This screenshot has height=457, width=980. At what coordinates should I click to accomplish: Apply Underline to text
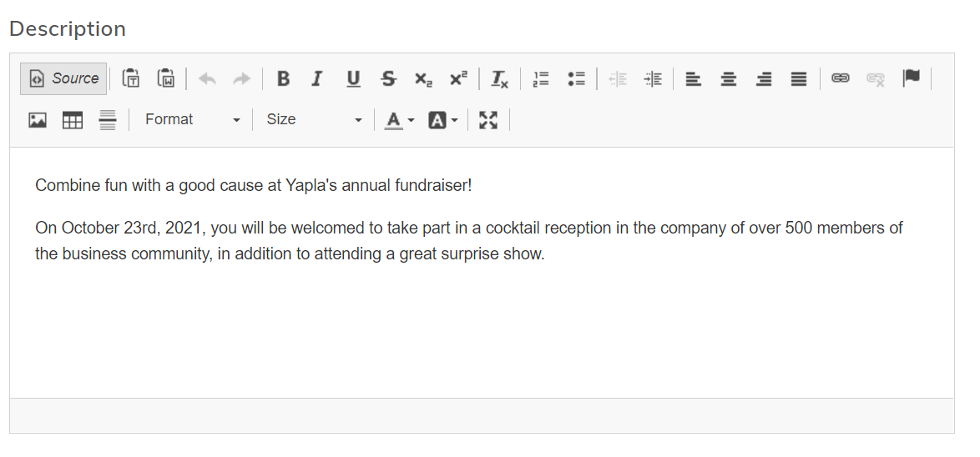point(353,78)
